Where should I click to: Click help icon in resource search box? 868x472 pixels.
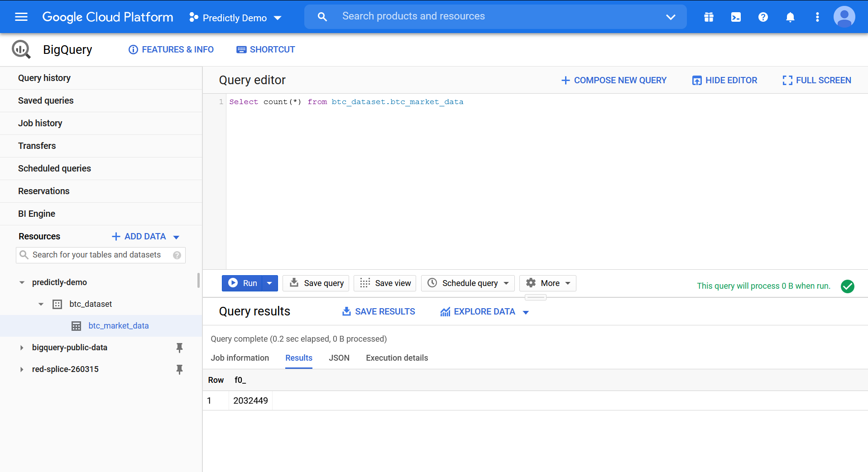pos(177,255)
